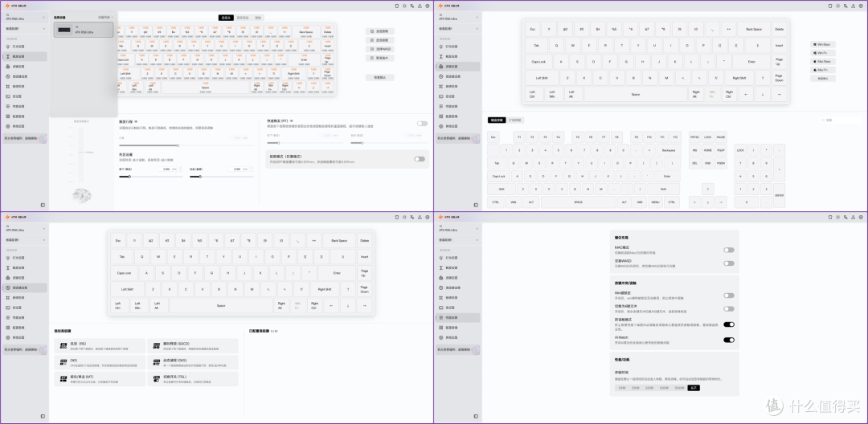The image size is (868, 424).
Task: Open 灯光设置 in bottom-right window sidebar
Action: click(458, 258)
